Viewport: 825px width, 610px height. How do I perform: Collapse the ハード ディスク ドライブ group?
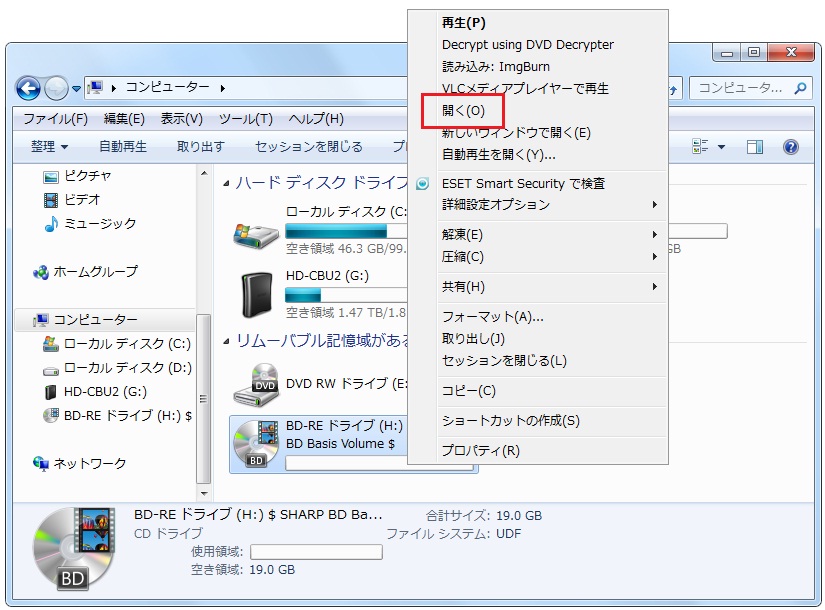tap(226, 183)
